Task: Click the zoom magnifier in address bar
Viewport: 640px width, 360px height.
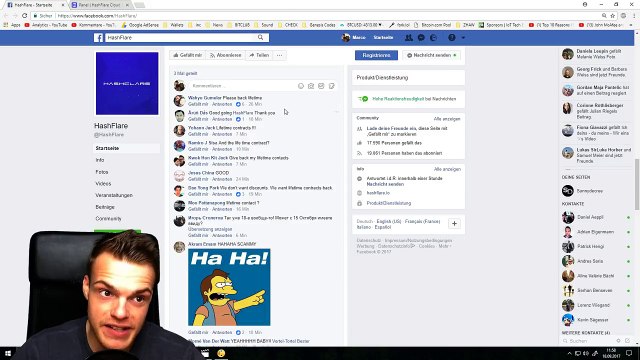Action: pyautogui.click(x=604, y=16)
